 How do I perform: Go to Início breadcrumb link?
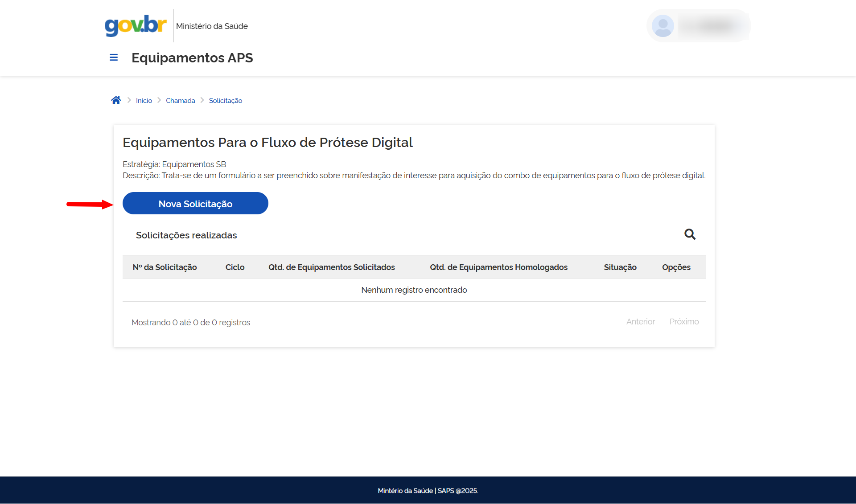(x=144, y=101)
